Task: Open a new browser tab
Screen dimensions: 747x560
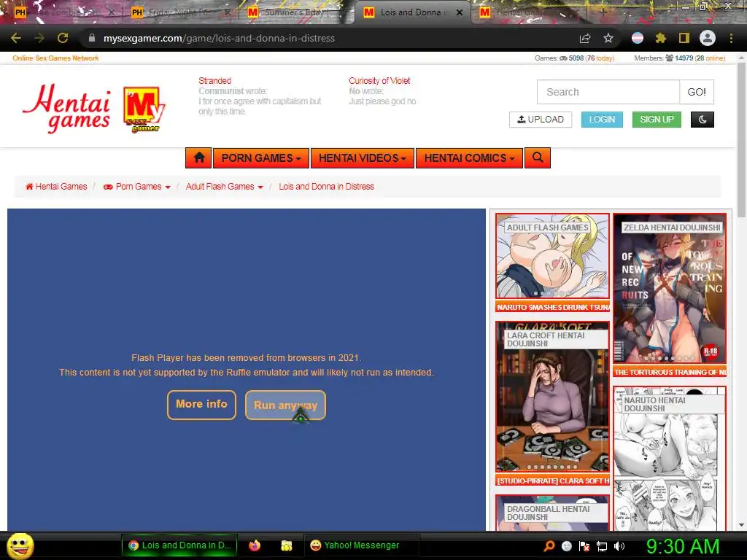Action: (x=602, y=12)
